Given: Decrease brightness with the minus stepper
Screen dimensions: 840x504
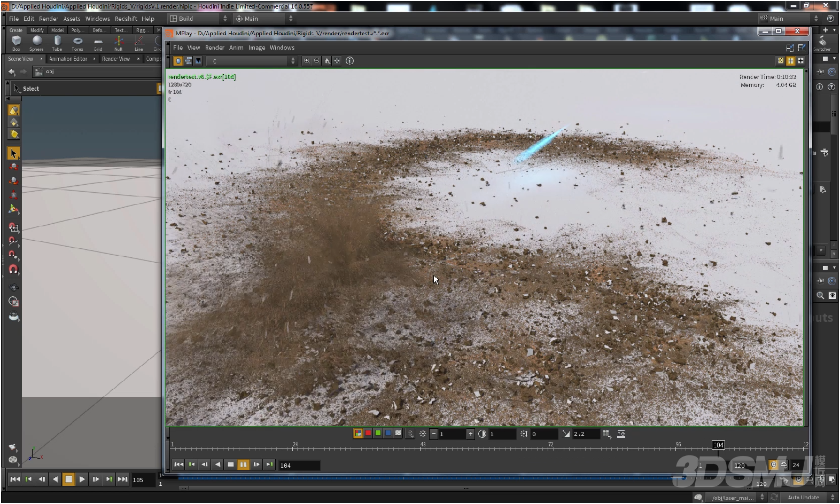Looking at the screenshot, I should [x=433, y=434].
